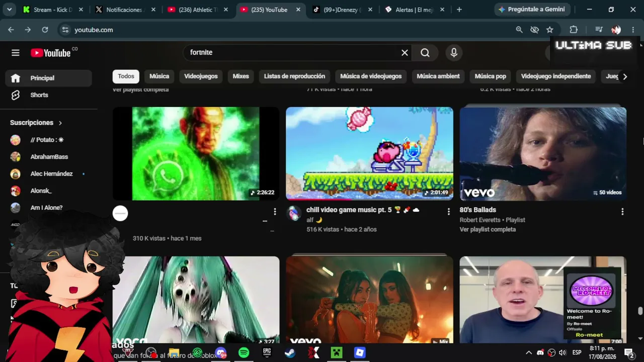Viewport: 644px width, 362px height.
Task: Open Principal in the sidebar
Action: tap(49, 78)
